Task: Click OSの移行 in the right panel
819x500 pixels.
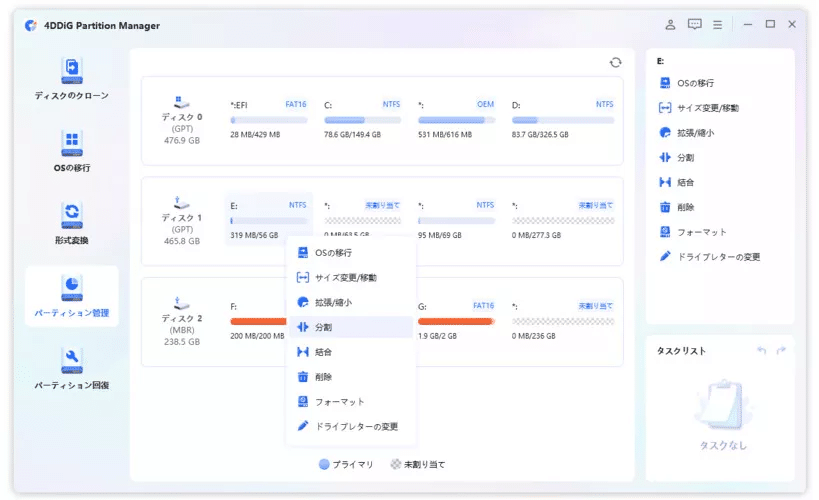Action: tap(687, 83)
